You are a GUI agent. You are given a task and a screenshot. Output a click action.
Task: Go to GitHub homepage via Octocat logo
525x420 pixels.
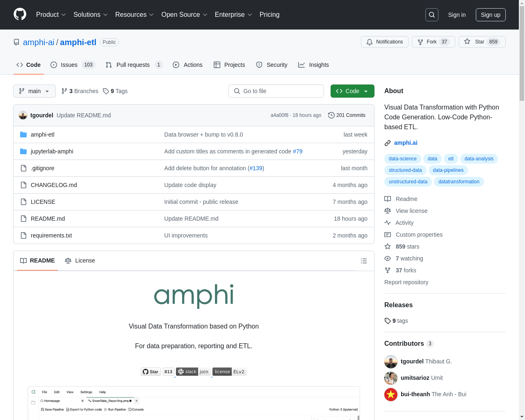(20, 14)
